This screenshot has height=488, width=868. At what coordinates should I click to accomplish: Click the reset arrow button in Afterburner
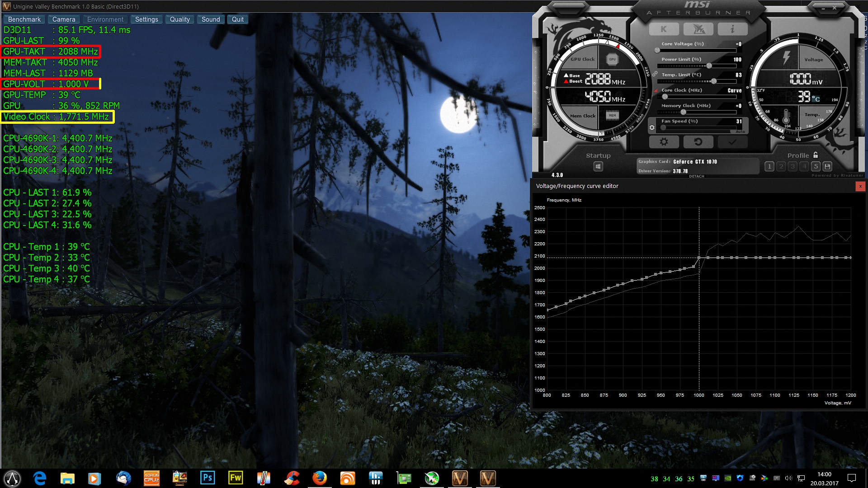tap(698, 142)
